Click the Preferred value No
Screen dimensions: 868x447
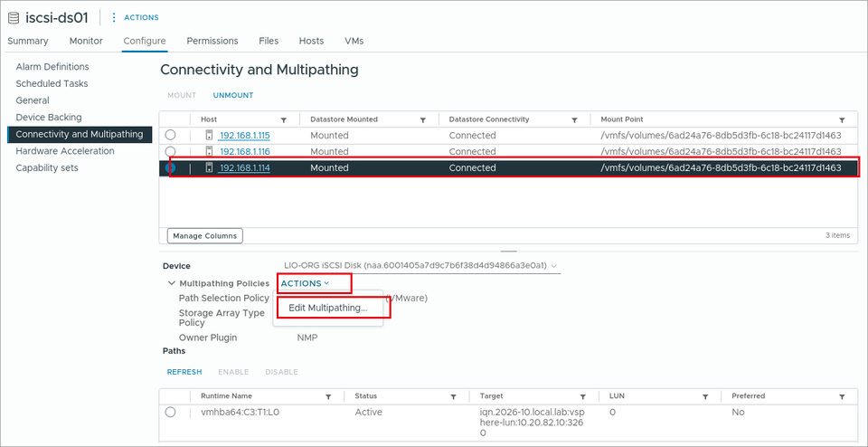point(738,412)
